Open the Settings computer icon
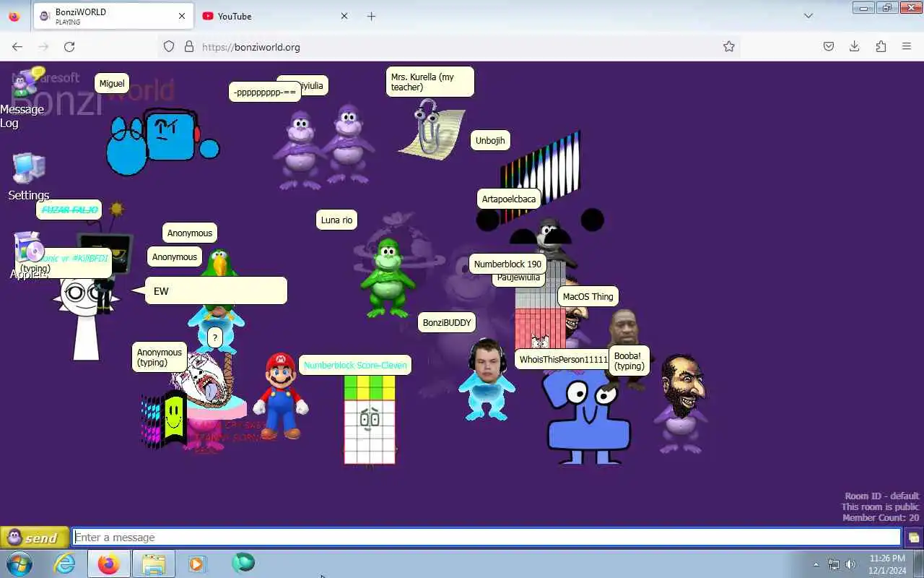Image resolution: width=924 pixels, height=578 pixels. click(x=29, y=168)
